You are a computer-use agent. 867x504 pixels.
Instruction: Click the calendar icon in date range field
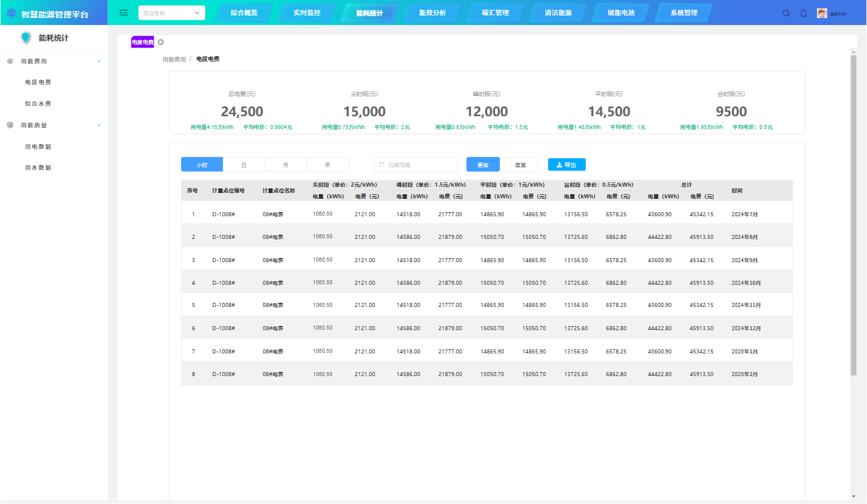(x=382, y=165)
